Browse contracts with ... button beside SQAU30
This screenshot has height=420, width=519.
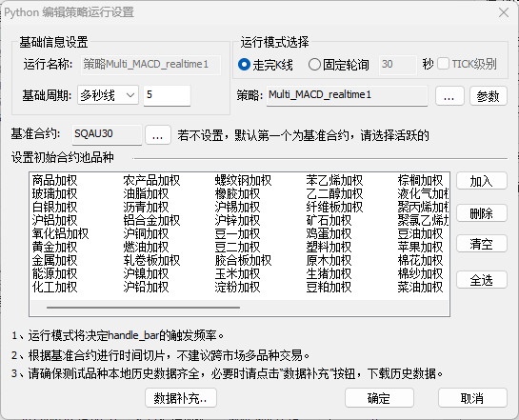point(158,134)
